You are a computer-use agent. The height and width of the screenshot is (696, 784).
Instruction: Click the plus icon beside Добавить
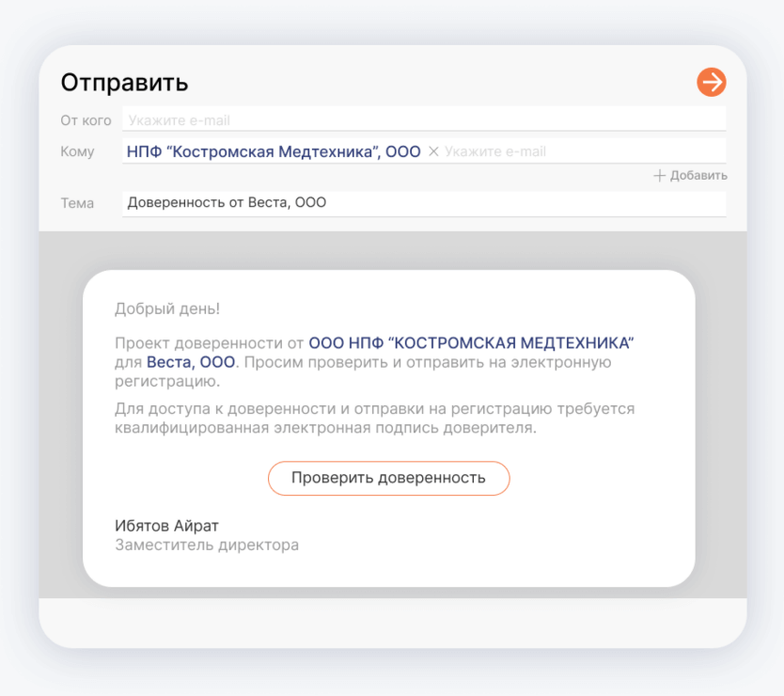[660, 176]
